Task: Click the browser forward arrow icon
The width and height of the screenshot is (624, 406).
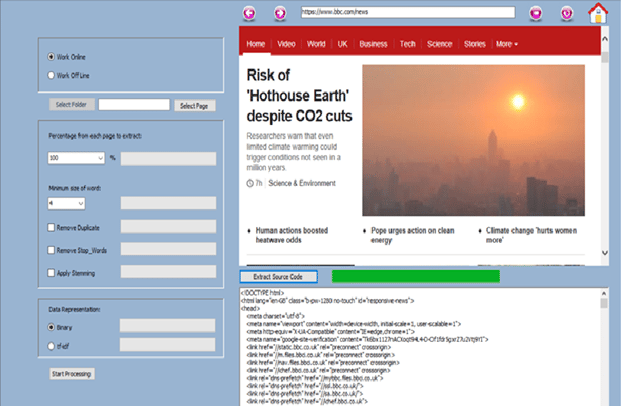Action: [280, 13]
